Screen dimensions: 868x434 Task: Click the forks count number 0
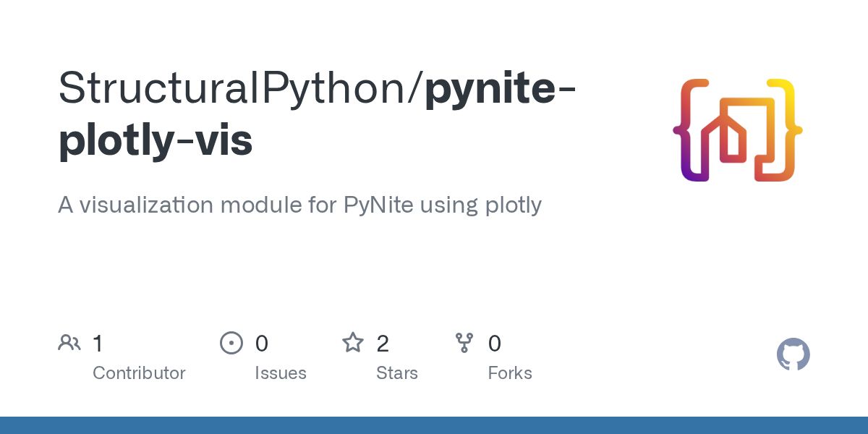point(495,344)
